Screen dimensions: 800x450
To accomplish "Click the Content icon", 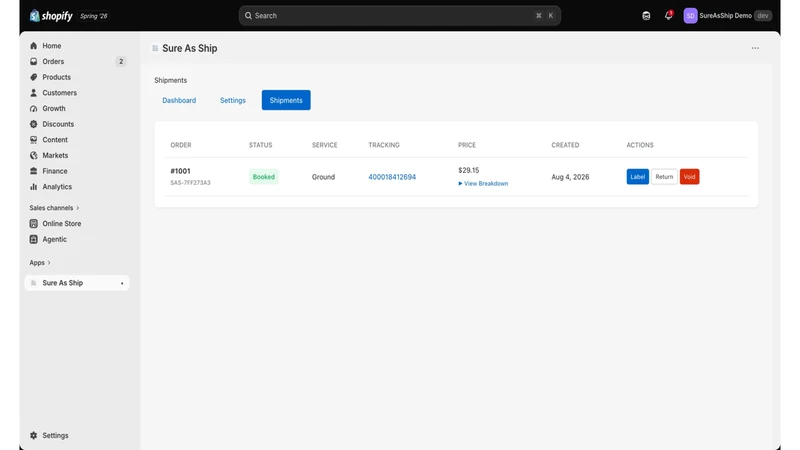I will (34, 140).
